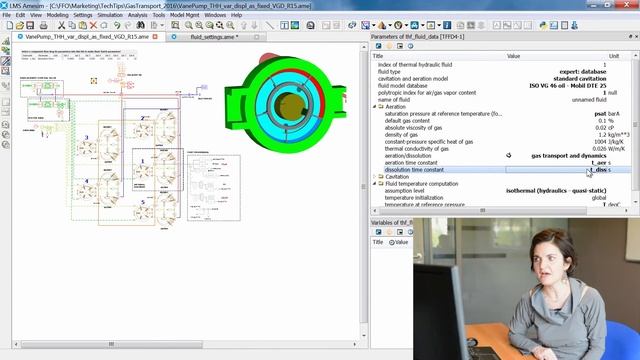This screenshot has height=360, width=640.
Task: Click the green Undo arrow icon
Action: coord(117,25)
